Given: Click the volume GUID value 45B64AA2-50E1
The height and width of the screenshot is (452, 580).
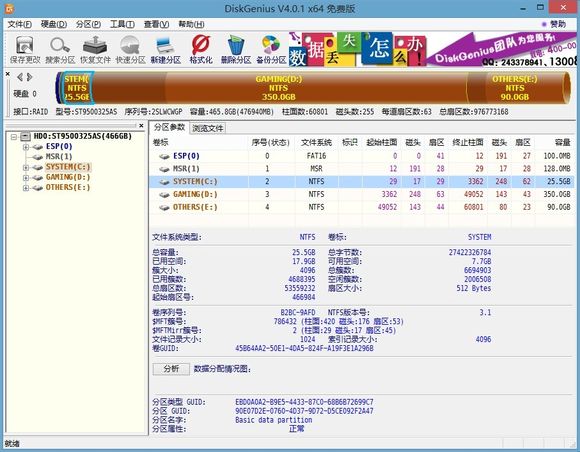Looking at the screenshot, I should [304, 348].
